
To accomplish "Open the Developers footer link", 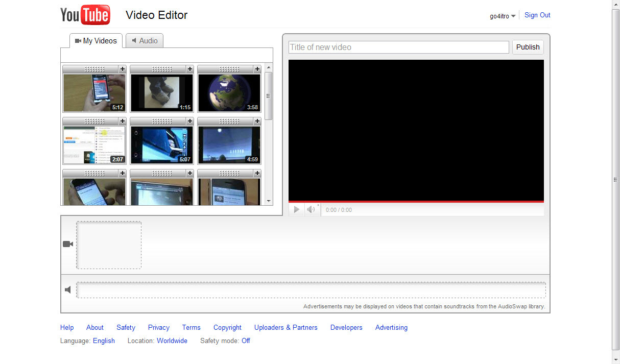I will (346, 327).
